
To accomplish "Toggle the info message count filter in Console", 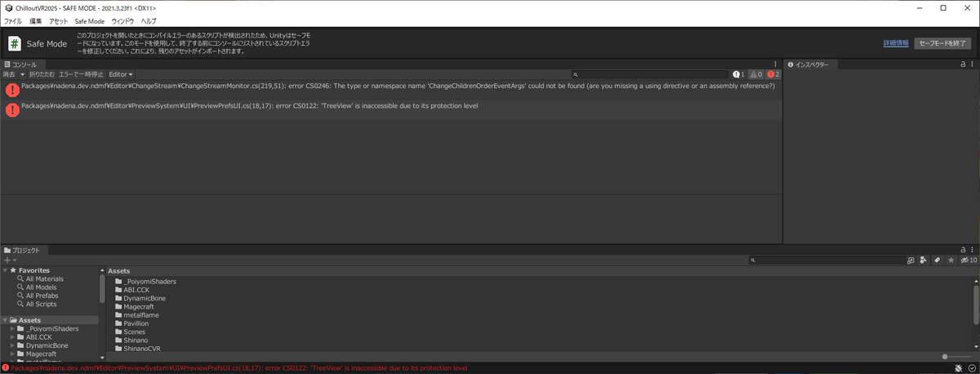I will (738, 74).
